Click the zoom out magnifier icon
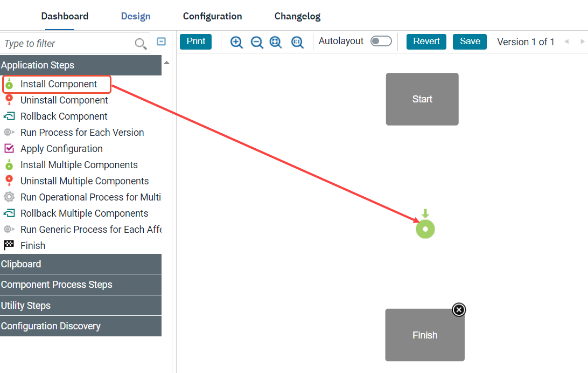588x373 pixels. point(256,42)
